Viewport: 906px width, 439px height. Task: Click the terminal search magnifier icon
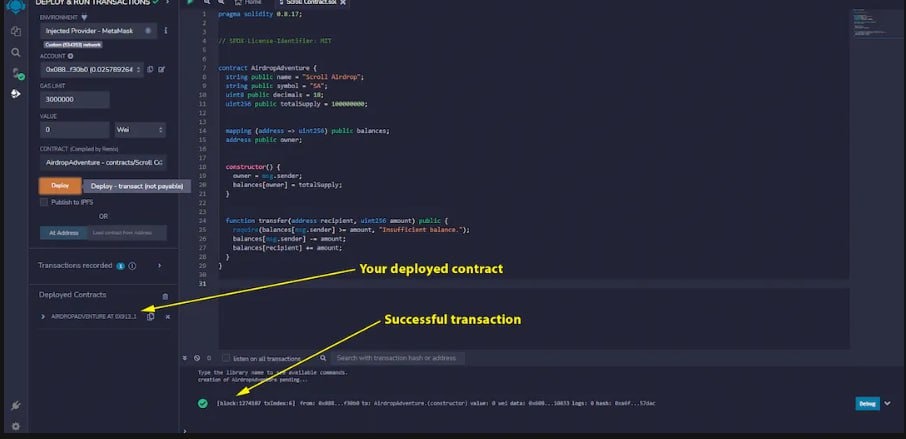(323, 358)
